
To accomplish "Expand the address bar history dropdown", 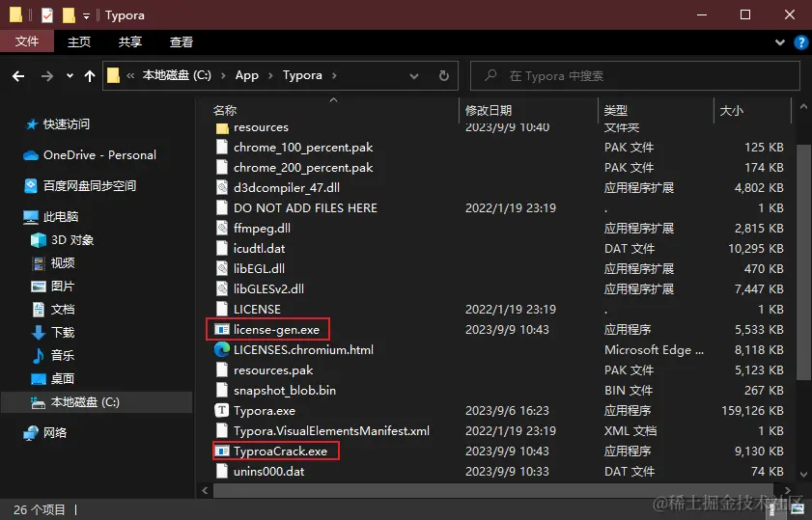I will 414,76.
